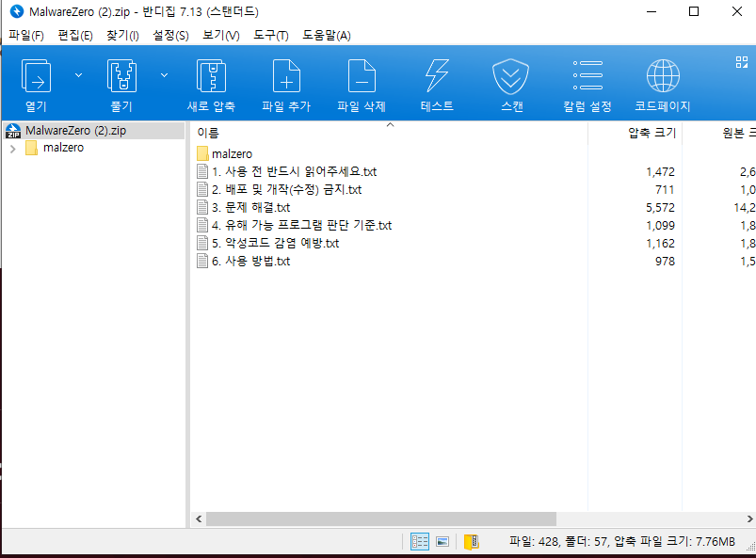Toggle the detailed list view in status bar
Screen dimensions: 756x558
[x=419, y=541]
